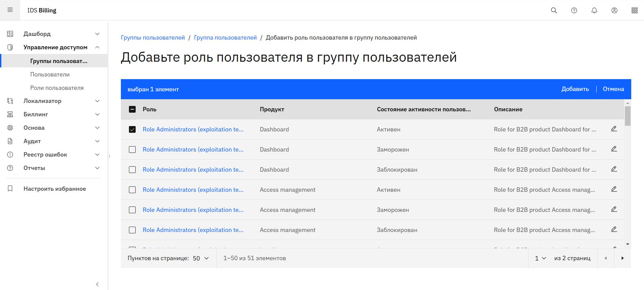Open the help question mark icon
Viewport: 644px width, 290px height.
pyautogui.click(x=574, y=10)
